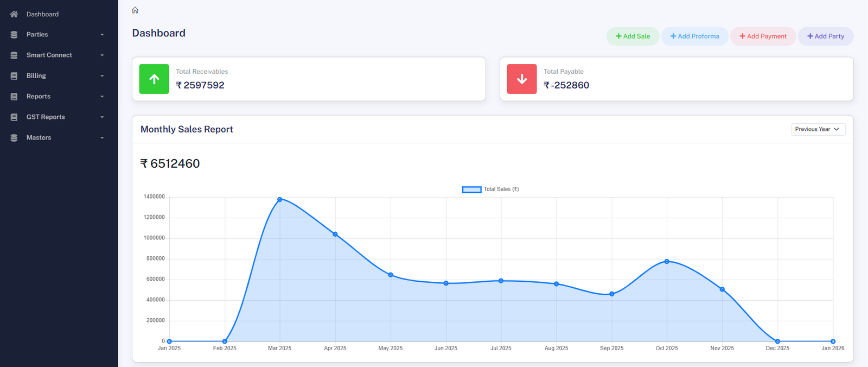Click the Add Sale button
Screen dimensions: 868x367
(x=633, y=36)
